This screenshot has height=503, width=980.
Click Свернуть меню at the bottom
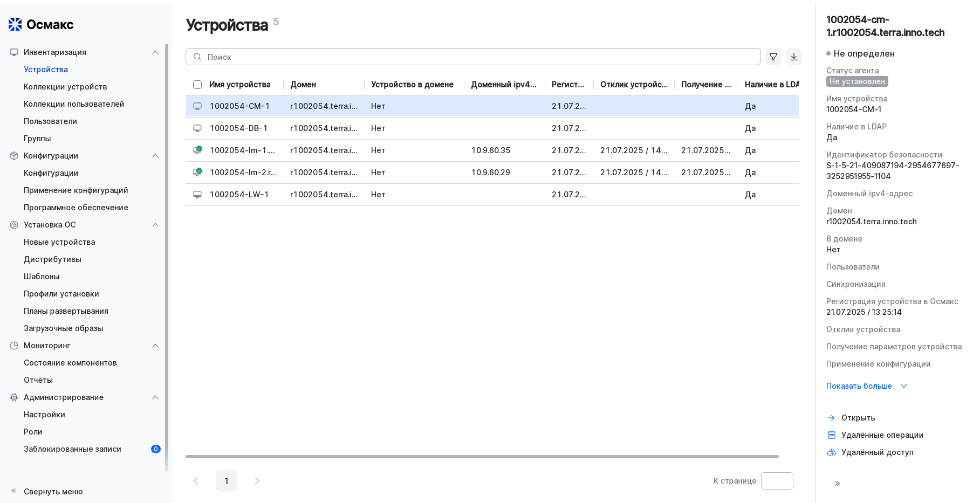pos(52,491)
